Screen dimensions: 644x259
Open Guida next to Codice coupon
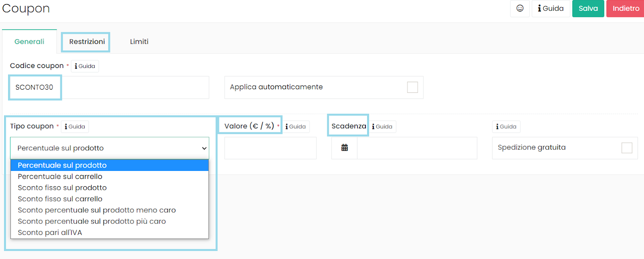[x=85, y=66]
